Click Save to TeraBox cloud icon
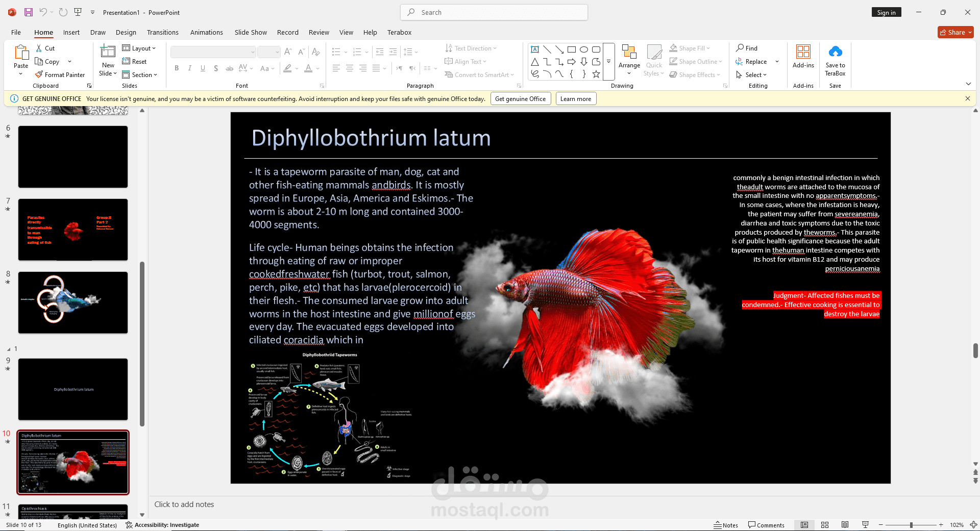This screenshot has height=531, width=980. pyautogui.click(x=835, y=52)
